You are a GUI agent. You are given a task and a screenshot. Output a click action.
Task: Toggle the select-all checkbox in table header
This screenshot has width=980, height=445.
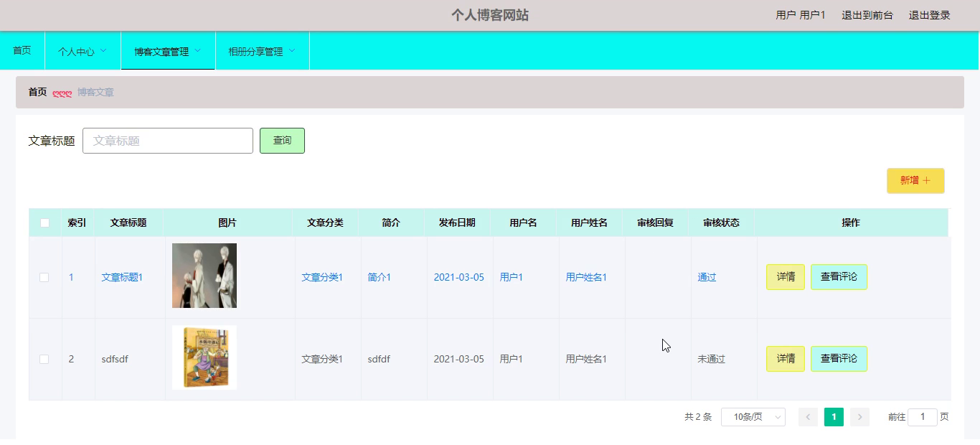coord(44,222)
